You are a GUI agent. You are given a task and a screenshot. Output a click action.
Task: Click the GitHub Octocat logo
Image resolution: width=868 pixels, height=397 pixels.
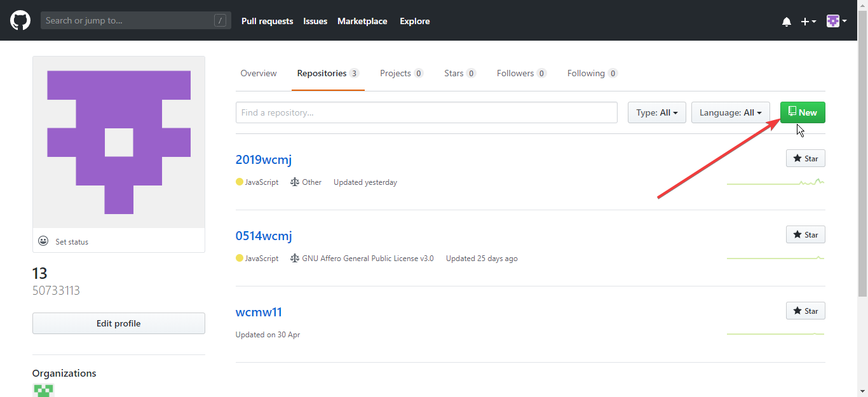20,20
